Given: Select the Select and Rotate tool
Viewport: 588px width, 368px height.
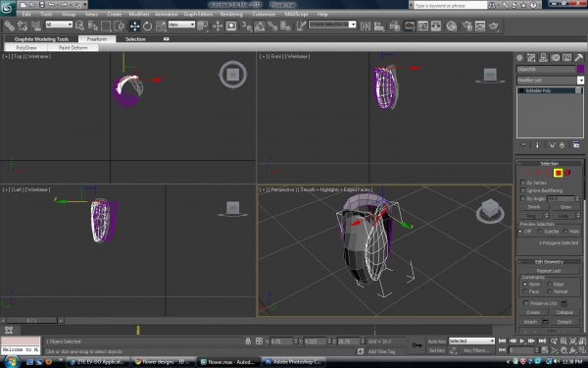Looking at the screenshot, I should pyautogui.click(x=148, y=26).
